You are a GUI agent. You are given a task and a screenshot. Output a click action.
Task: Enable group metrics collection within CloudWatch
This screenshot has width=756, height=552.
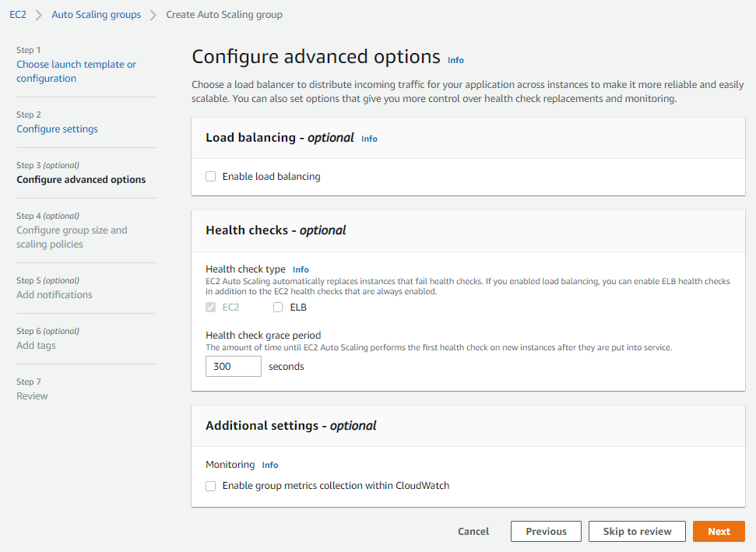211,486
